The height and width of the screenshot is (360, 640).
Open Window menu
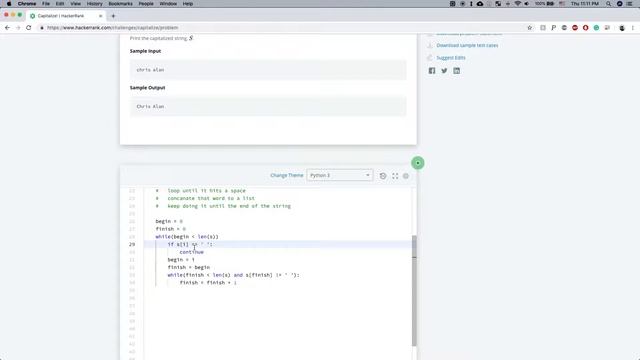[168, 4]
